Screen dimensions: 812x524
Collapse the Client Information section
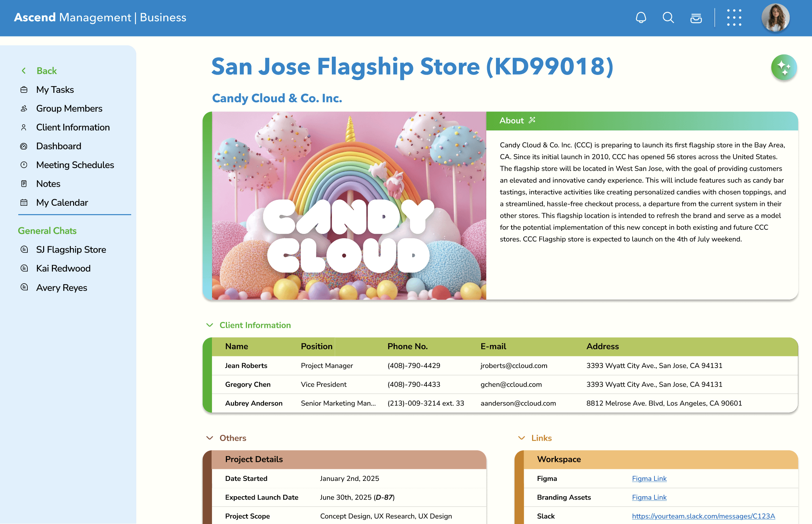click(210, 325)
